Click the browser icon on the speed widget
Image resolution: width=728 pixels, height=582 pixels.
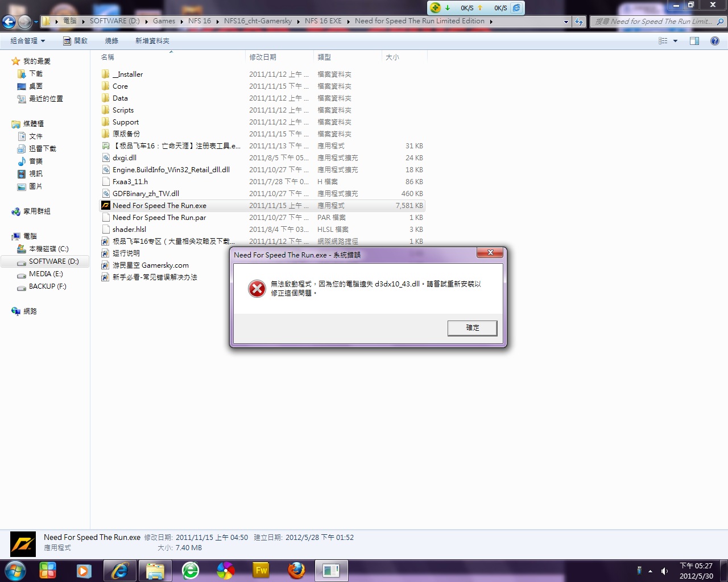516,7
